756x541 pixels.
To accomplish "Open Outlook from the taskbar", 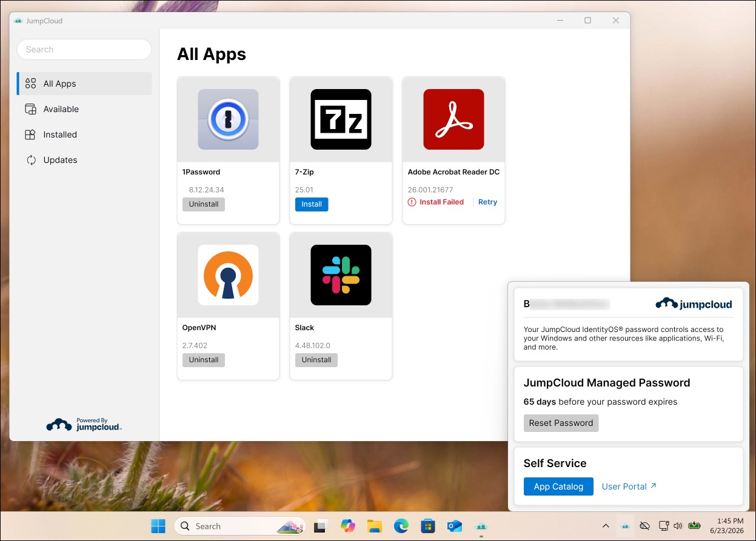I will coord(455,526).
